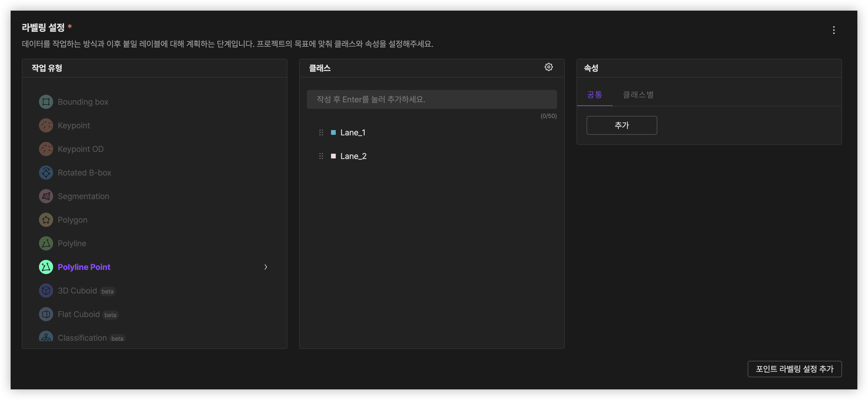Click the 라벨링 설정 section title
Screen dimensions: 868x400
[x=43, y=27]
